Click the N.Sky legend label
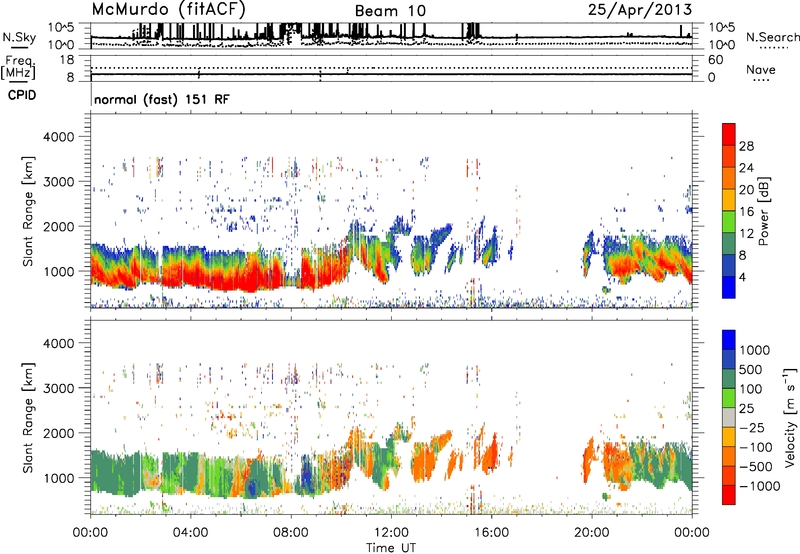Image resolution: width=800 pixels, height=554 pixels. [19, 38]
